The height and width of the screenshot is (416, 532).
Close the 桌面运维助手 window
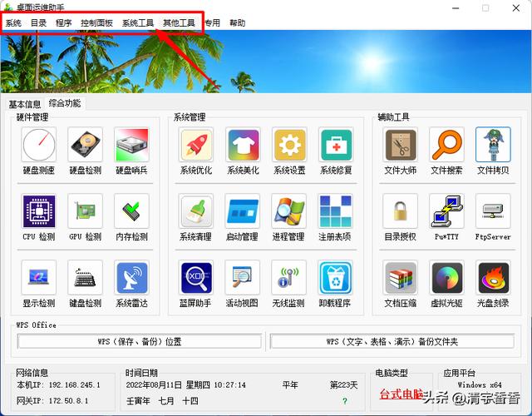click(x=516, y=8)
